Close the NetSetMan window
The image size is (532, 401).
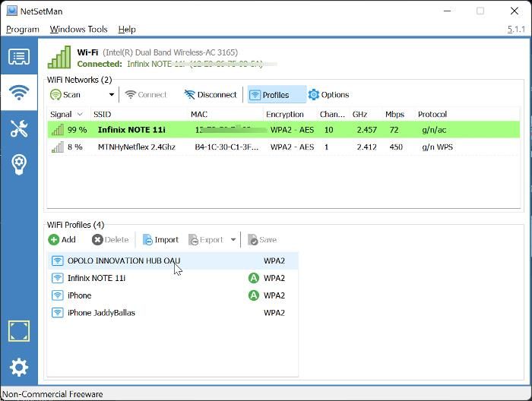tap(515, 11)
